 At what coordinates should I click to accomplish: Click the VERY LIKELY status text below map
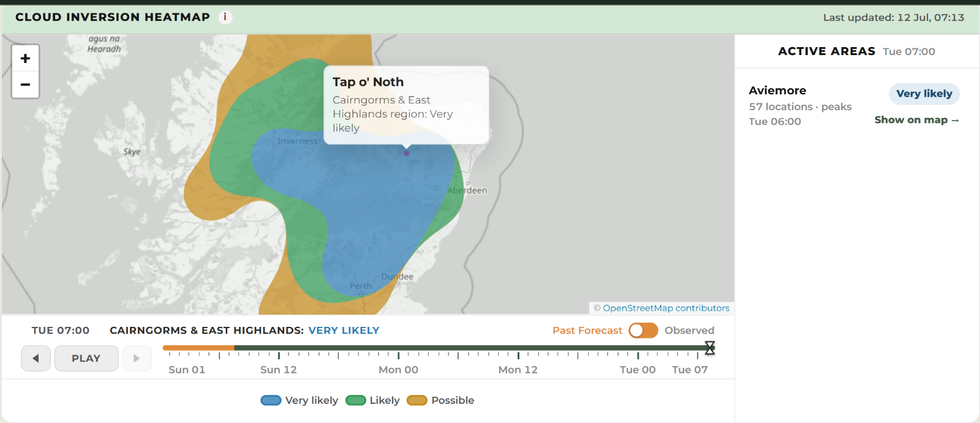point(344,331)
